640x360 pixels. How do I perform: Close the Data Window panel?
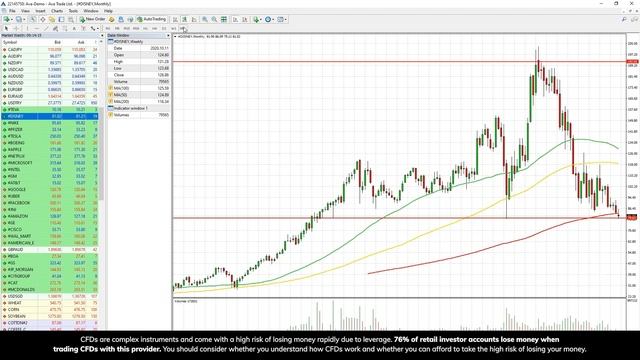point(168,36)
